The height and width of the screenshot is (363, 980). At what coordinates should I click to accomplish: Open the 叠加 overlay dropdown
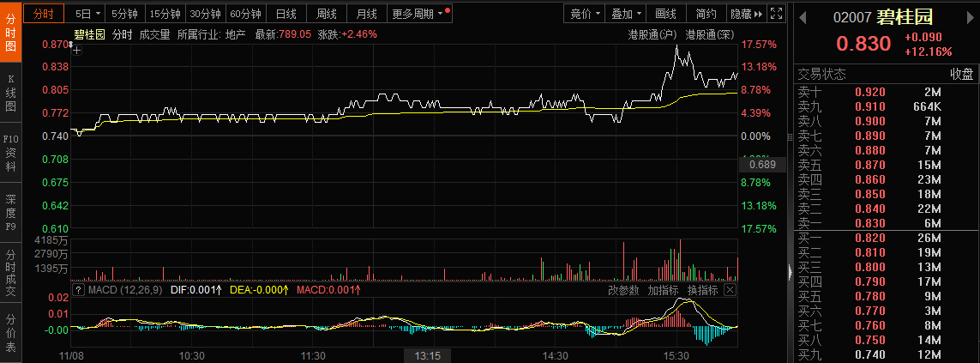click(x=626, y=14)
